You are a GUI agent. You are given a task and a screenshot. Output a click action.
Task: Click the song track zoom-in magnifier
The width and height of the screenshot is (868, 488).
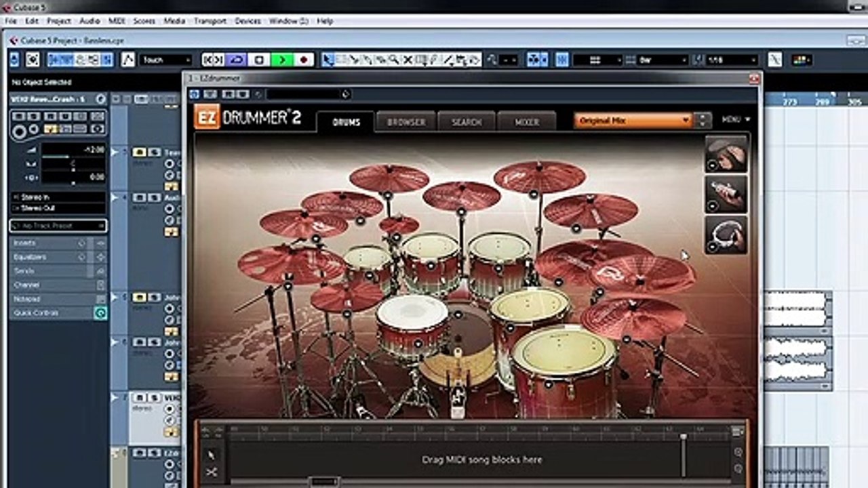pos(738,452)
